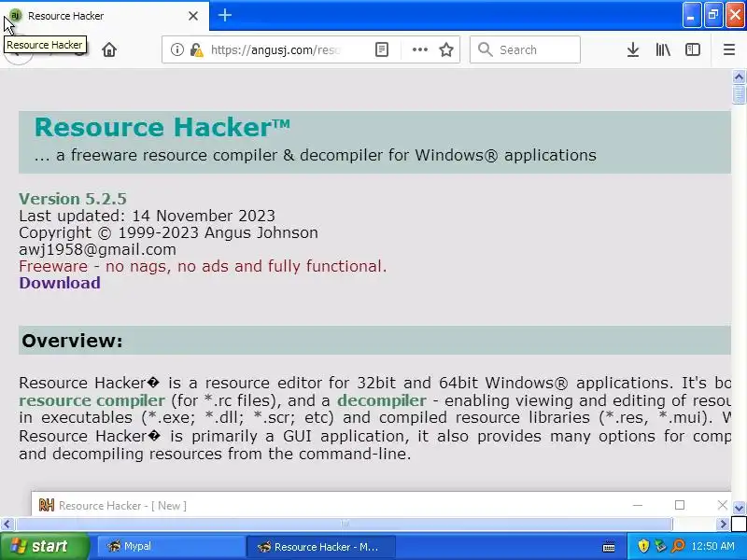Image resolution: width=747 pixels, height=560 pixels.
Task: Show site information for angusj.com
Action: (x=177, y=49)
